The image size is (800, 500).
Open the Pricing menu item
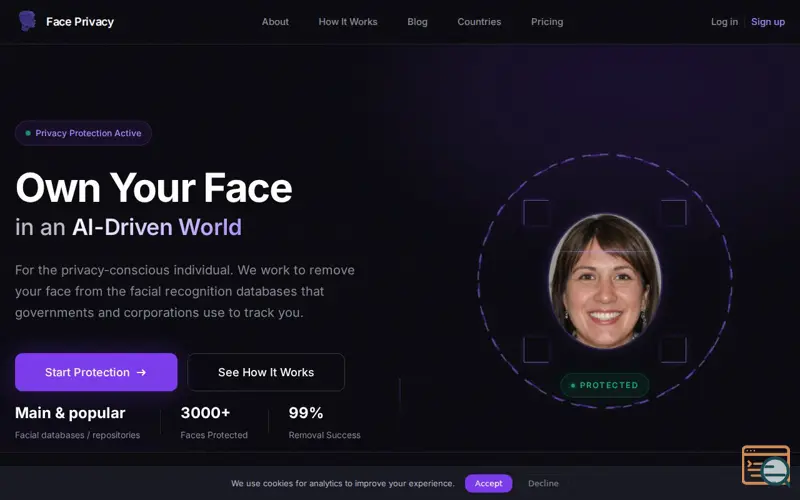tap(547, 22)
